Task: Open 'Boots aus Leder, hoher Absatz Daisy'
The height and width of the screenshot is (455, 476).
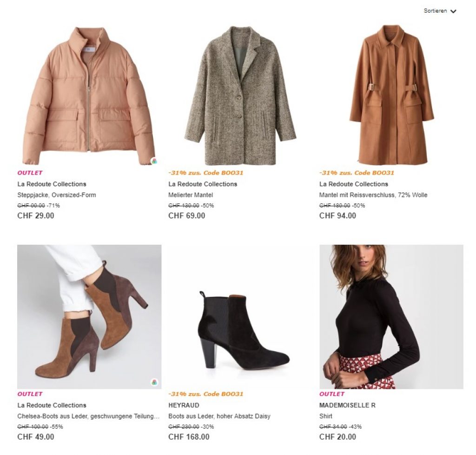Action: tap(219, 416)
